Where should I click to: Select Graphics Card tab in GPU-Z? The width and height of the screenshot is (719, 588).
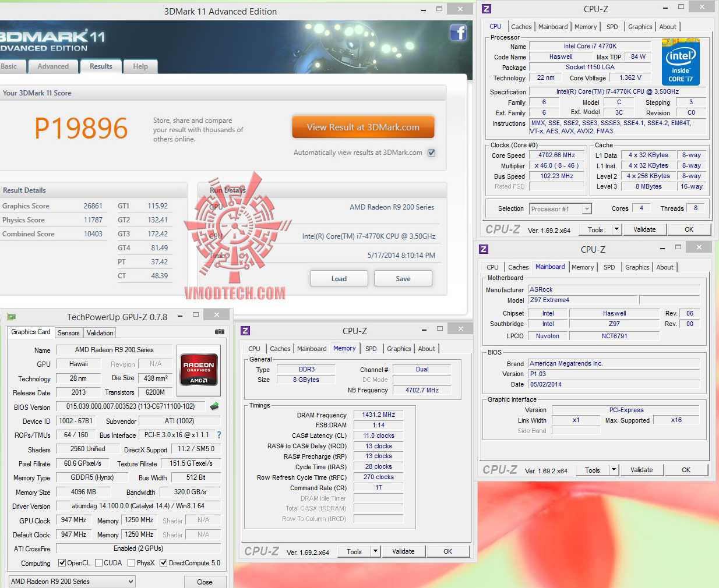click(x=31, y=332)
